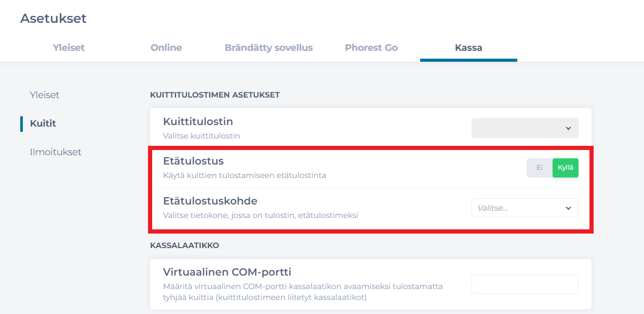Open Yleiset in the left sidebar
This screenshot has height=314, width=644.
click(45, 95)
